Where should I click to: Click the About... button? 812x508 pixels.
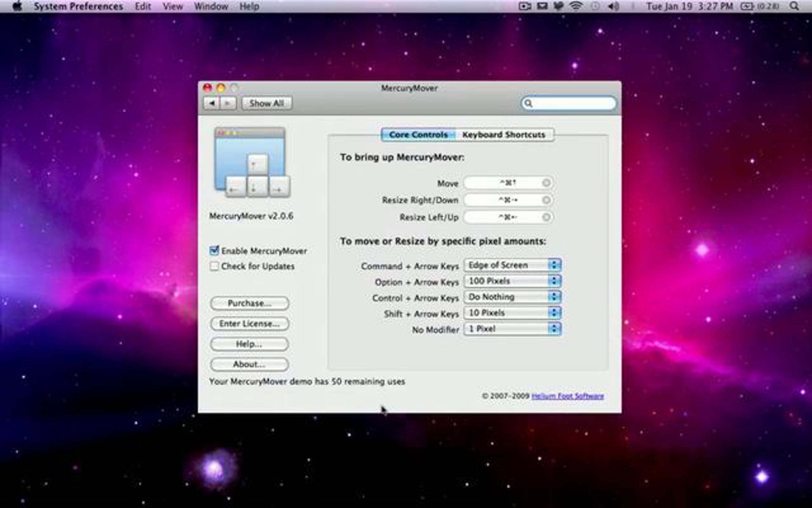tap(250, 364)
